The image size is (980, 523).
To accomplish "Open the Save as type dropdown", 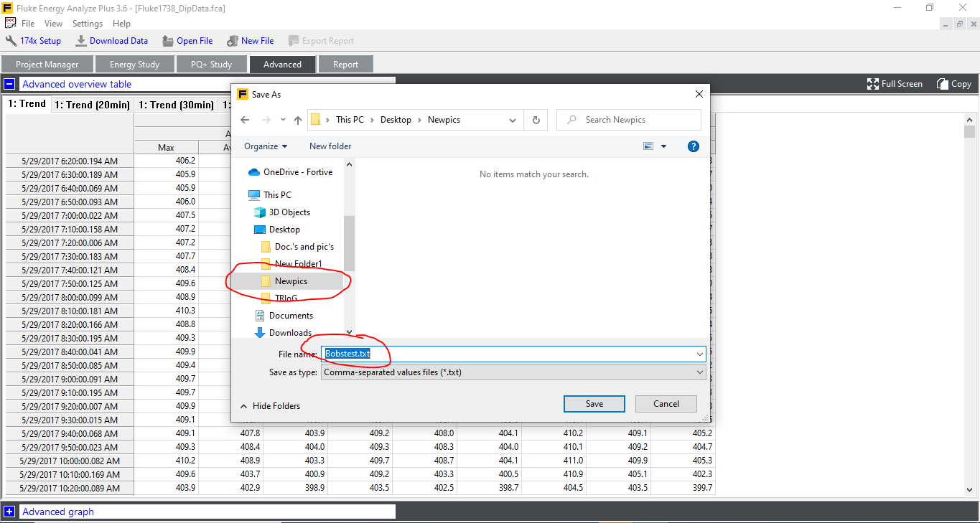I will 699,372.
